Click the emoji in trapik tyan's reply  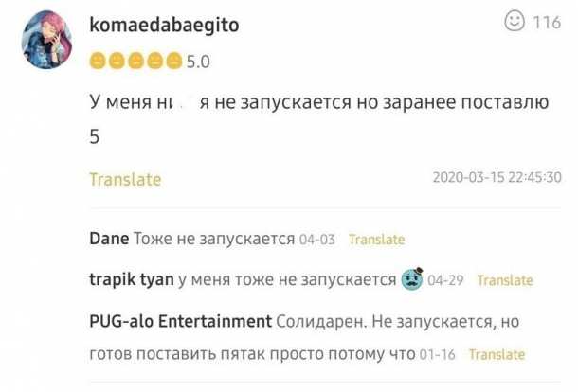(411, 278)
